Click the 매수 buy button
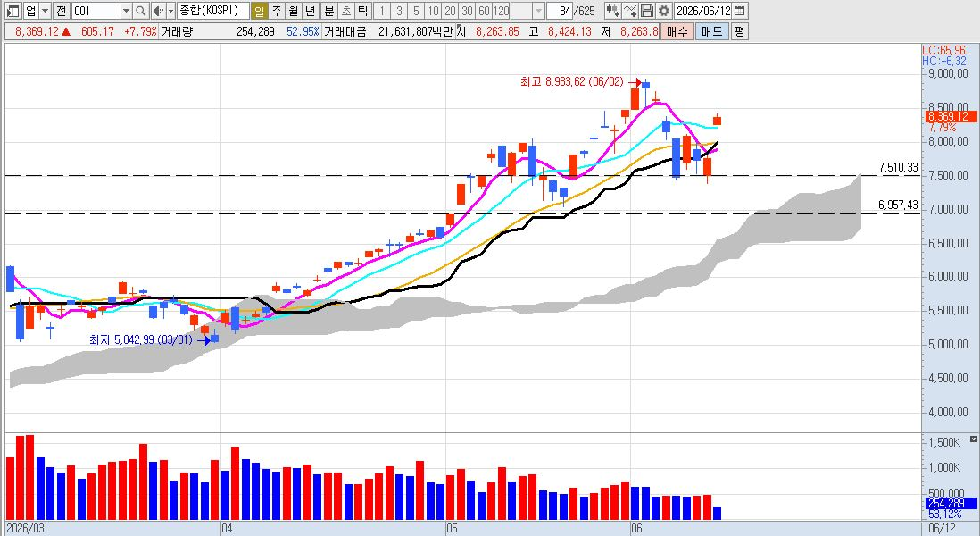The width and height of the screenshot is (980, 536). 677,31
